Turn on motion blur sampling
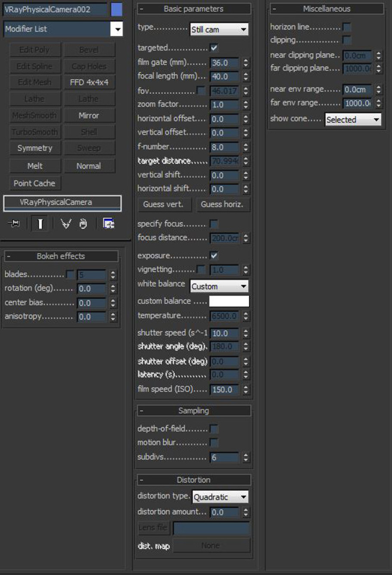The width and height of the screenshot is (392, 575). (x=214, y=443)
